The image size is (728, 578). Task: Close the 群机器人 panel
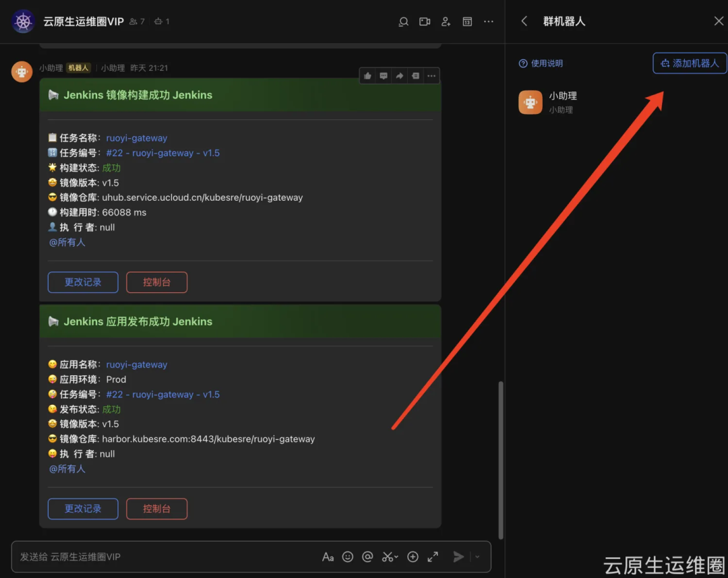click(719, 22)
